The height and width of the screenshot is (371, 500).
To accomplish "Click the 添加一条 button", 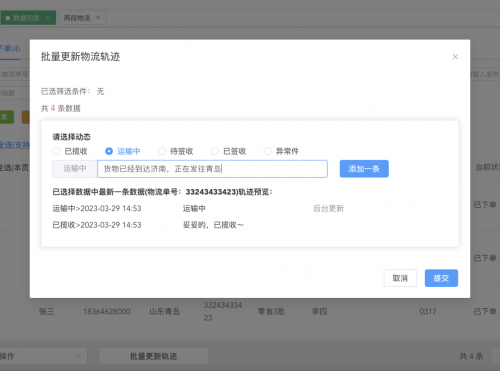I will click(364, 169).
